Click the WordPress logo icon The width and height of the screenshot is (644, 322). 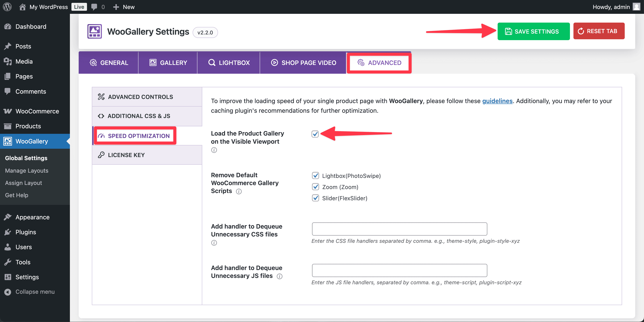7,7
